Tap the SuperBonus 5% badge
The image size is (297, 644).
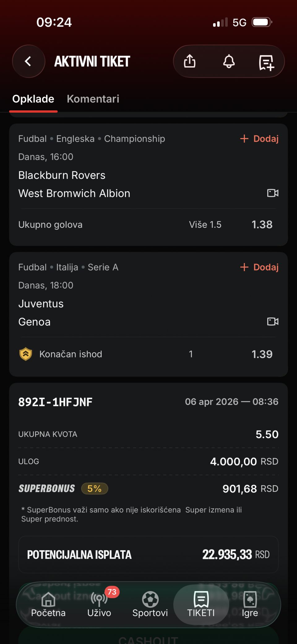pos(94,489)
